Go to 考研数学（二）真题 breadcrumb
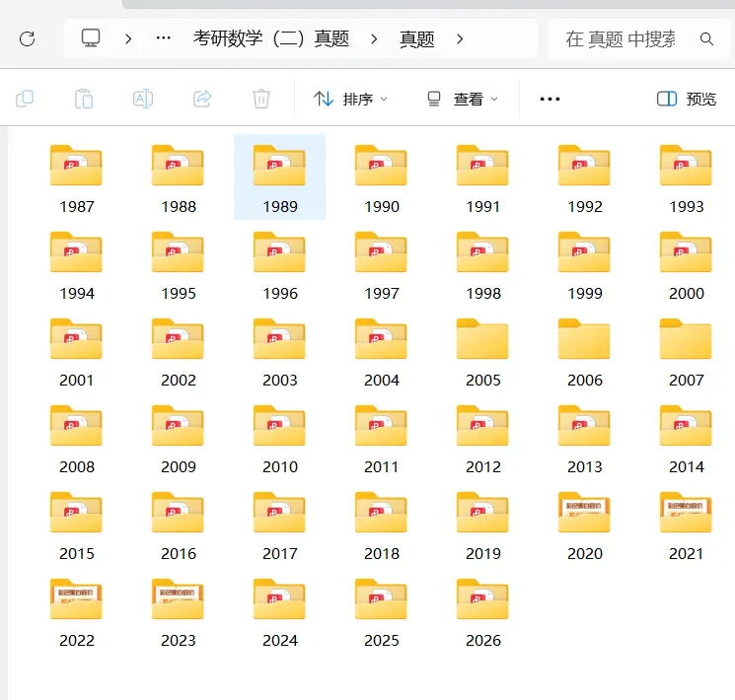Image resolution: width=735 pixels, height=700 pixels. coord(271,38)
